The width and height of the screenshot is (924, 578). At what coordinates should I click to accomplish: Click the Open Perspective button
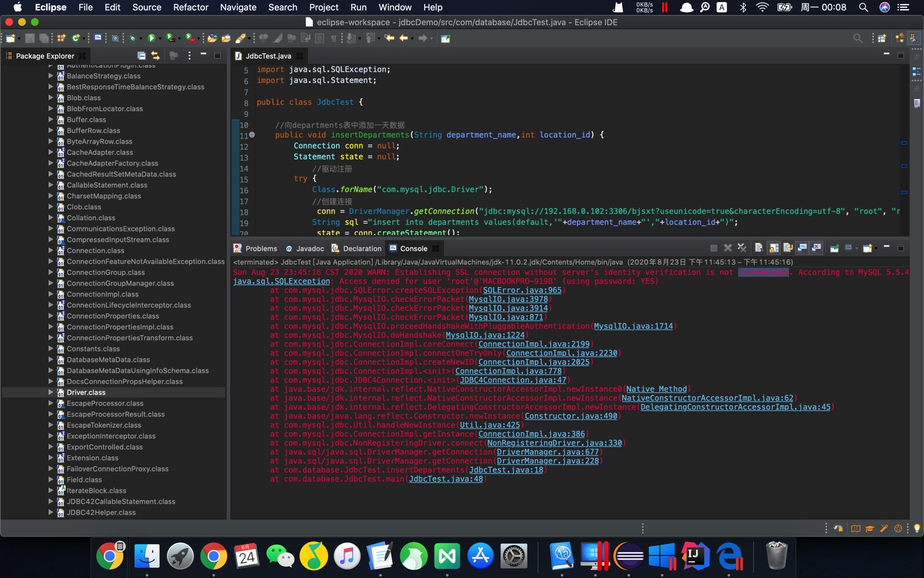pyautogui.click(x=882, y=39)
